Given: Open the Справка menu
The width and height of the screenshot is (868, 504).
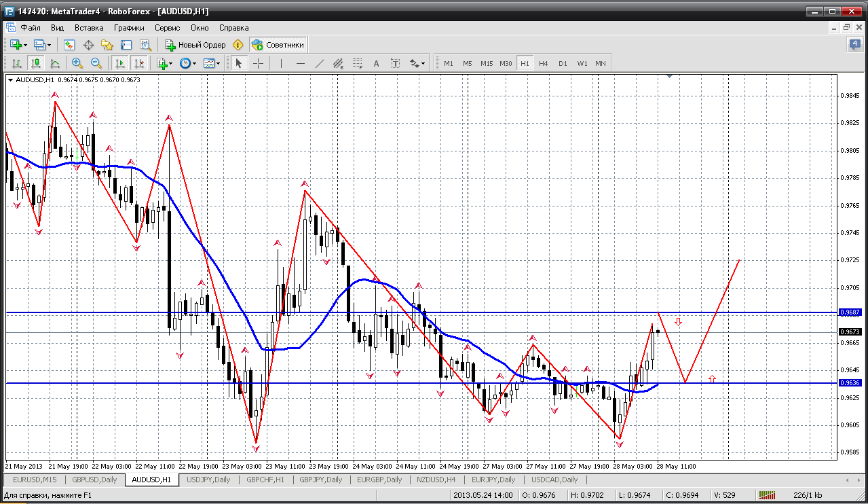Looking at the screenshot, I should tap(234, 28).
